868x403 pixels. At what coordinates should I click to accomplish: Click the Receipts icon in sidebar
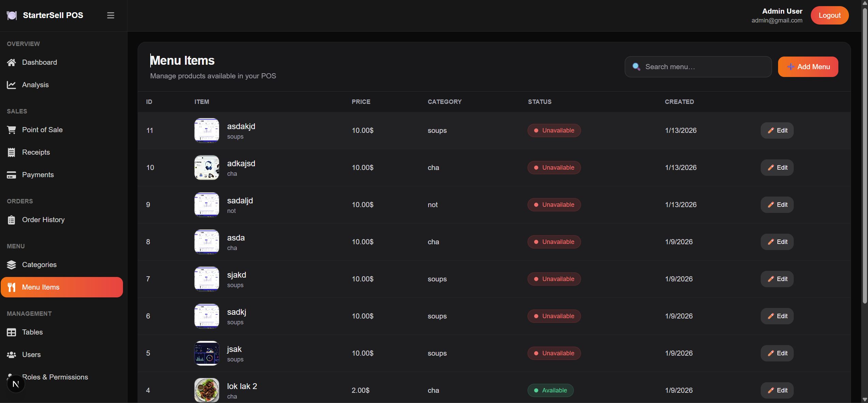[x=11, y=152]
